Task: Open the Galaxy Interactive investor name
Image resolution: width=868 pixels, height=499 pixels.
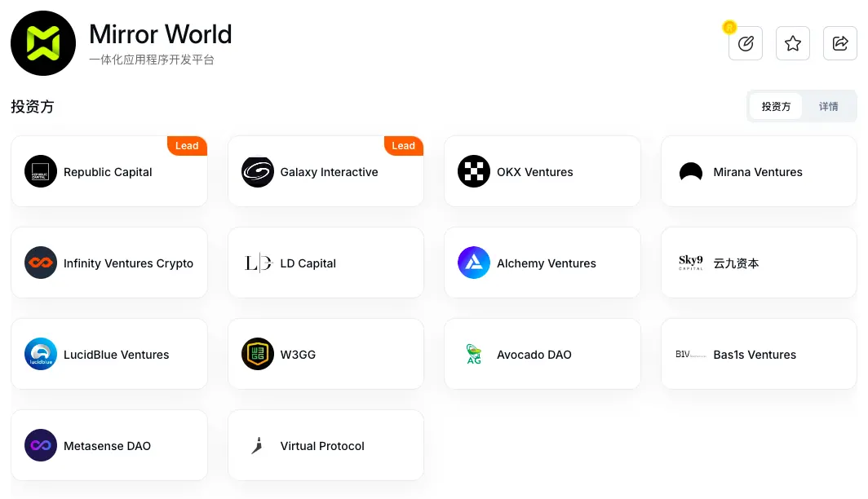Action: [329, 172]
